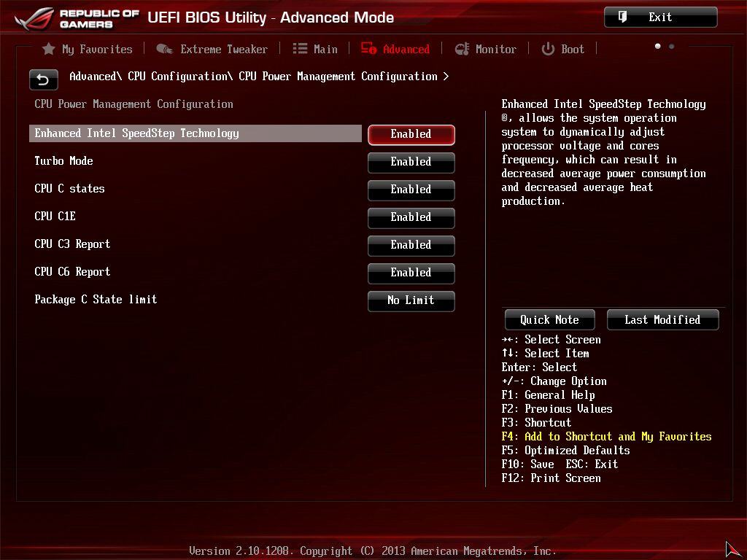Screen dimensions: 747x560
Task: Open CPU C3 Report option dropdown
Action: coord(411,245)
